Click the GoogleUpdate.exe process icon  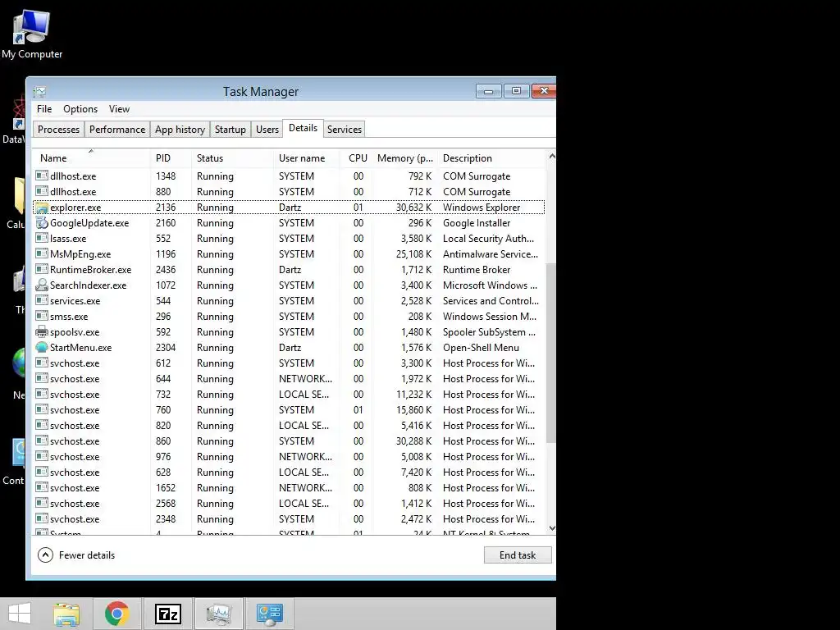point(42,223)
